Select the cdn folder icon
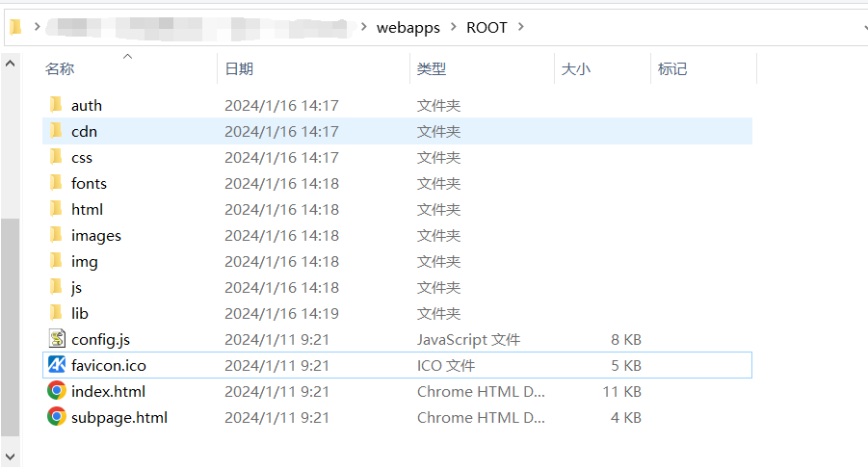Viewport: 868px width, 470px height. (57, 131)
